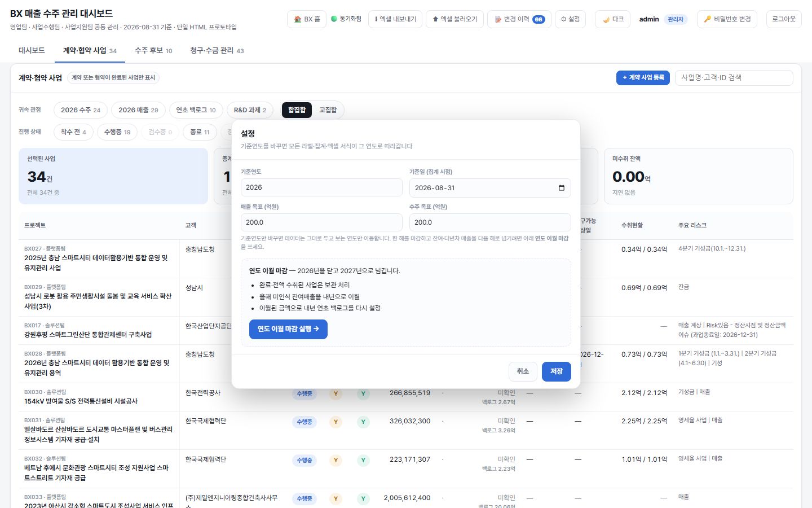The height and width of the screenshot is (508, 812).
Task: Click the 엑셀 불러오기 import button
Action: tap(454, 19)
